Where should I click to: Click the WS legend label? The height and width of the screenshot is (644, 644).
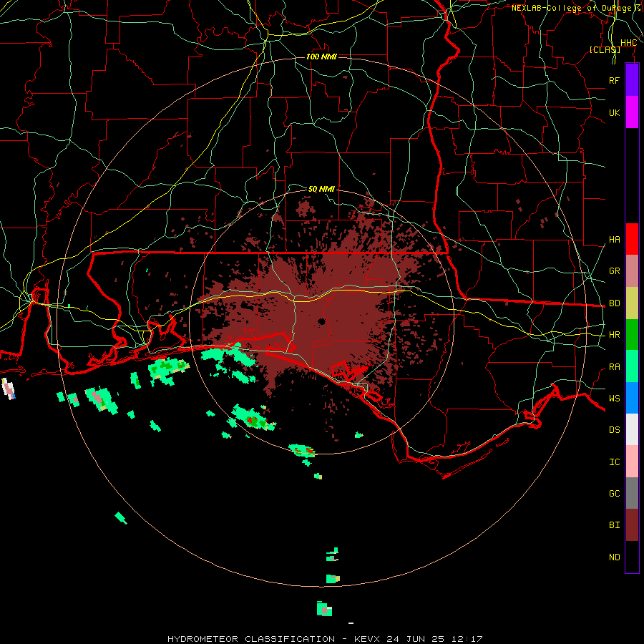615,399
